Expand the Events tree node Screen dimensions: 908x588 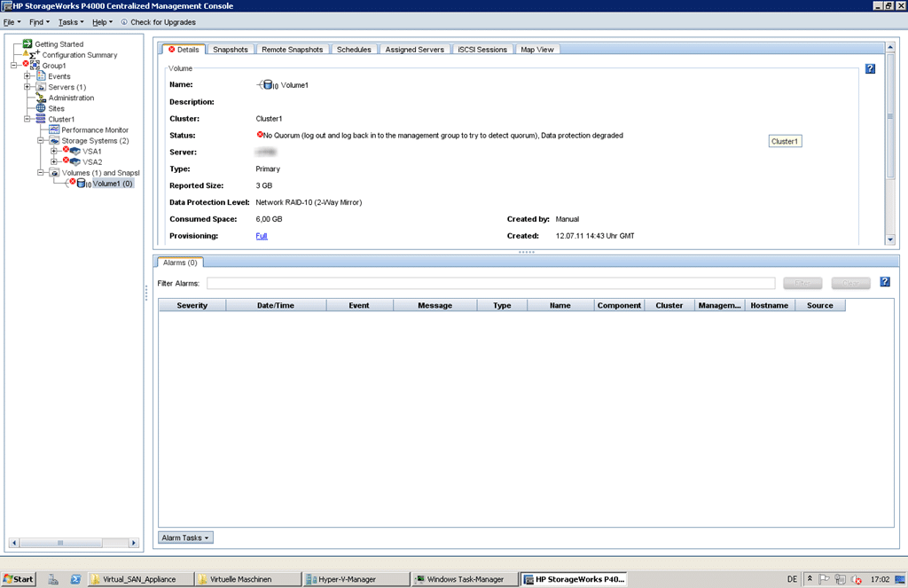click(x=27, y=76)
